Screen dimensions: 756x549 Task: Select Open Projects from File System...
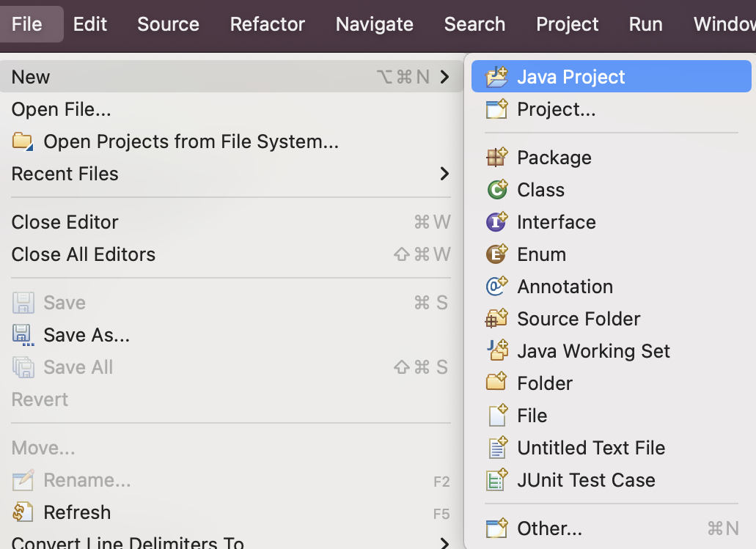tap(191, 141)
